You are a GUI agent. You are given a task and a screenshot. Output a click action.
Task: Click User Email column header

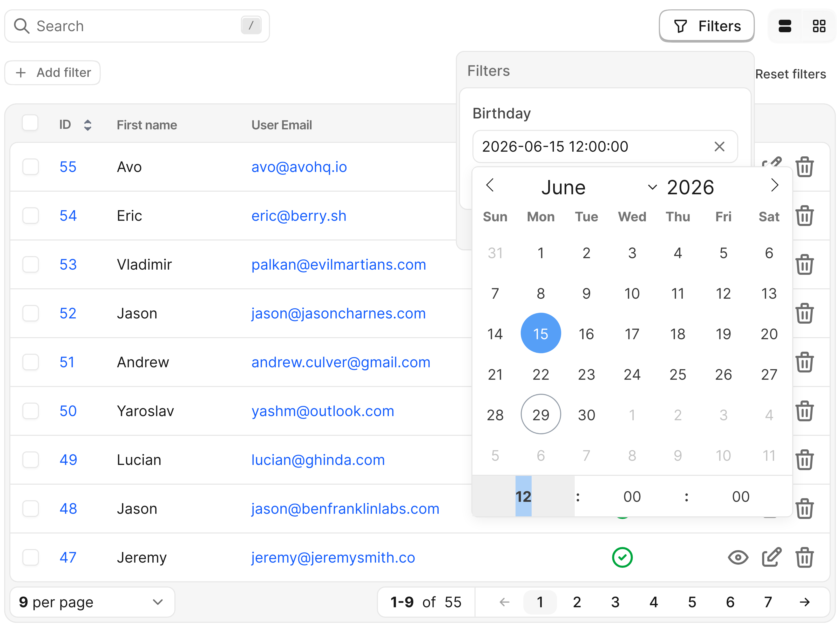(281, 125)
